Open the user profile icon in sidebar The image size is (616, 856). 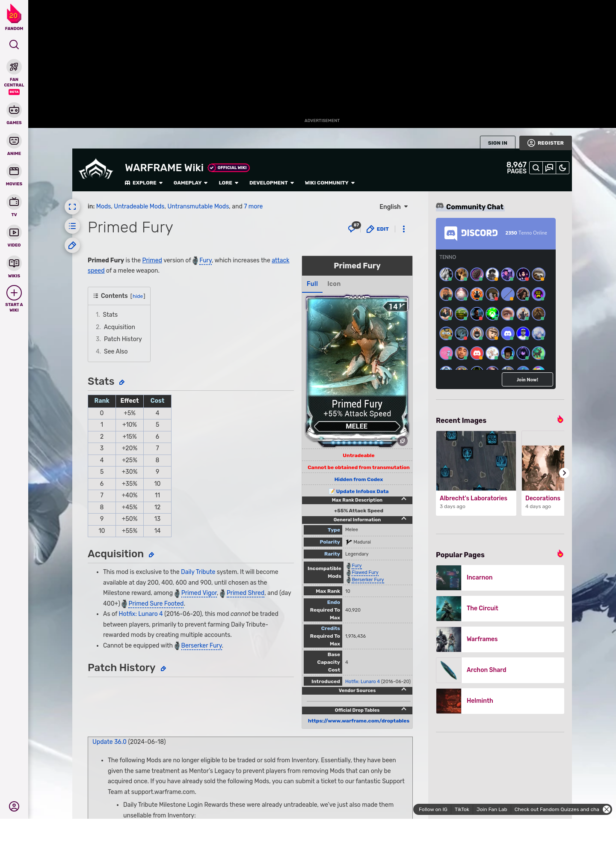coord(14,806)
